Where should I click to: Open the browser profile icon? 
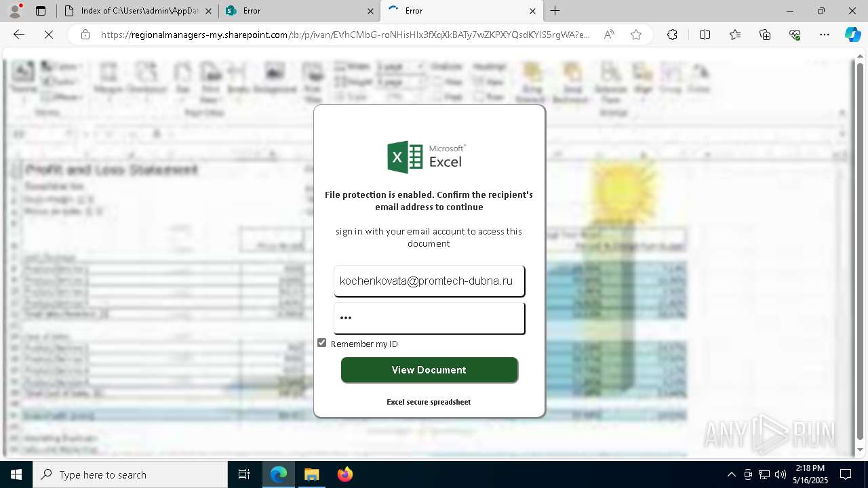point(16,11)
